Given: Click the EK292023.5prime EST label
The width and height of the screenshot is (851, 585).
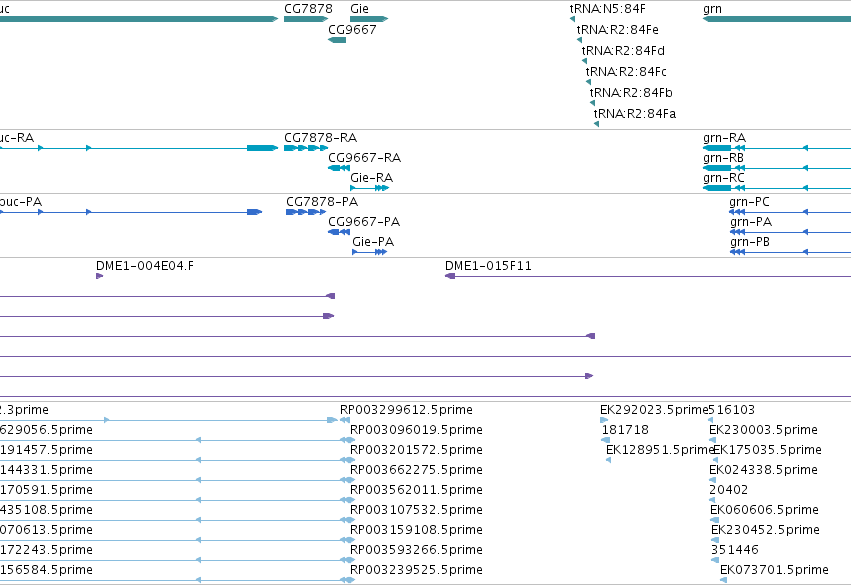Looking at the screenshot, I should pyautogui.click(x=654, y=410).
